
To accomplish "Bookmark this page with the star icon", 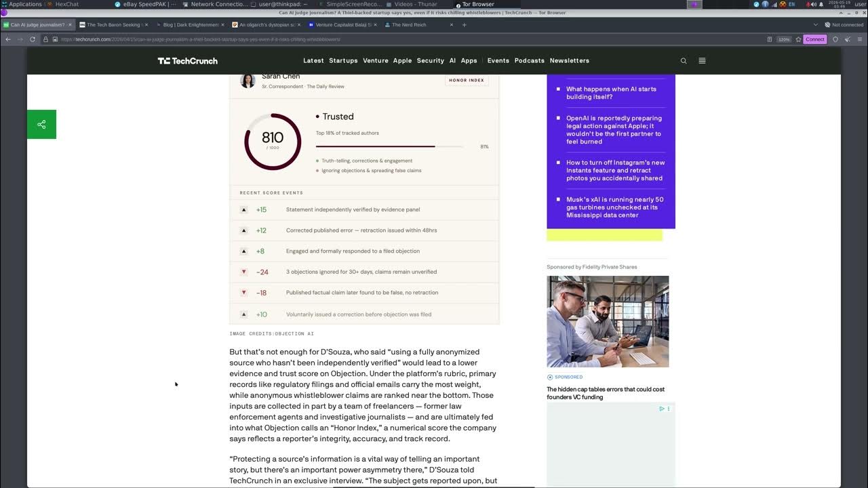I will [x=797, y=39].
